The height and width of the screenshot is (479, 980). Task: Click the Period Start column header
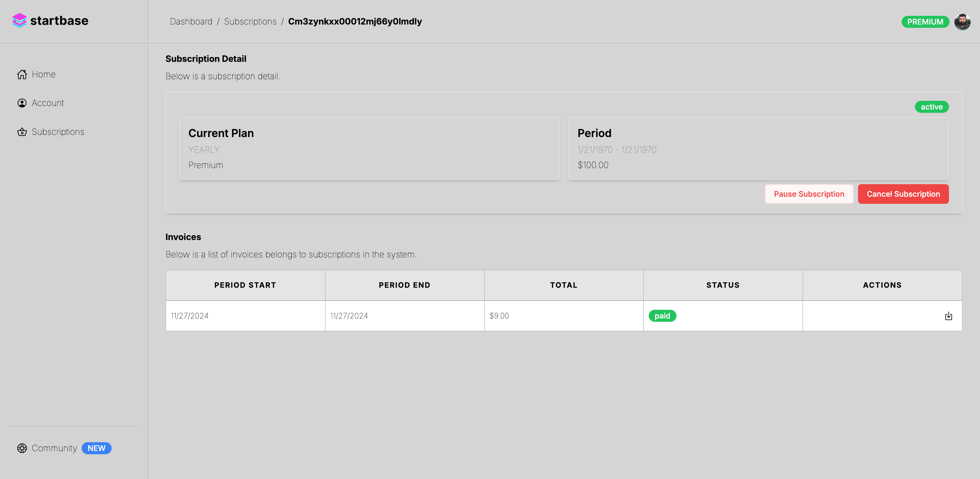tap(245, 285)
